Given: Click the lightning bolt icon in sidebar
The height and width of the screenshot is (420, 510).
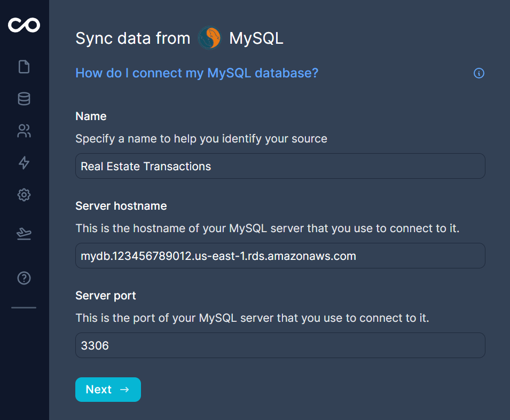Looking at the screenshot, I should [x=24, y=163].
